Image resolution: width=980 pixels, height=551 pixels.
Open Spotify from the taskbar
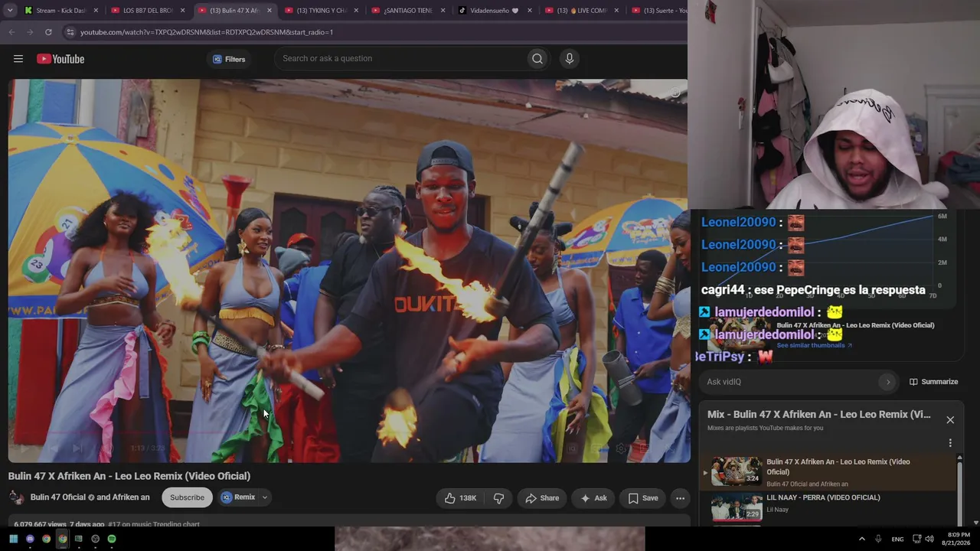(112, 539)
